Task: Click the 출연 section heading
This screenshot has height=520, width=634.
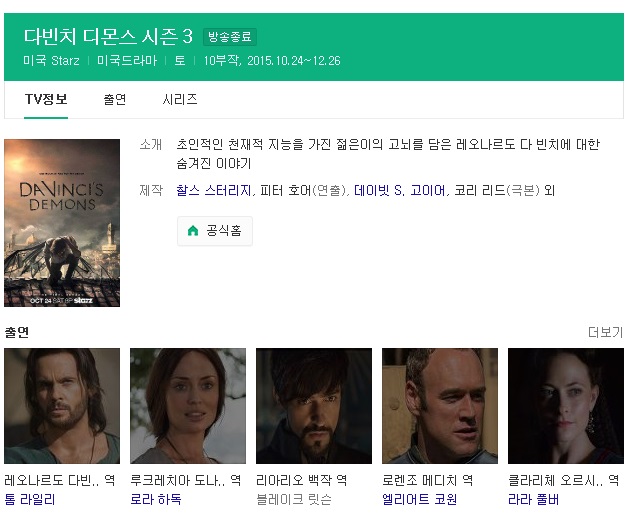Action: click(x=17, y=332)
